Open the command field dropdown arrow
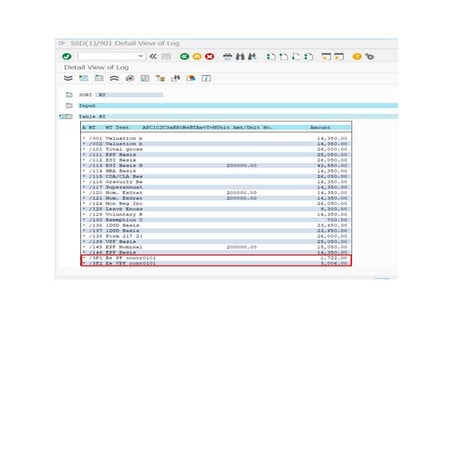Image resolution: width=453 pixels, height=453 pixels. (x=141, y=56)
